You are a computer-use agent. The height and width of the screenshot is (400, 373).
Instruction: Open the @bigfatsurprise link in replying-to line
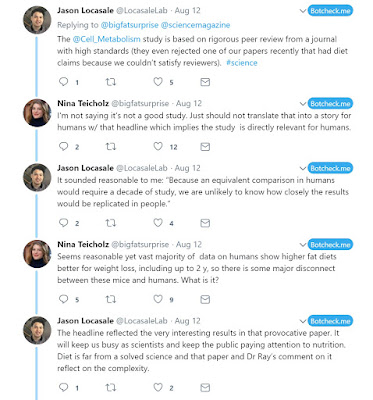pyautogui.click(x=129, y=25)
